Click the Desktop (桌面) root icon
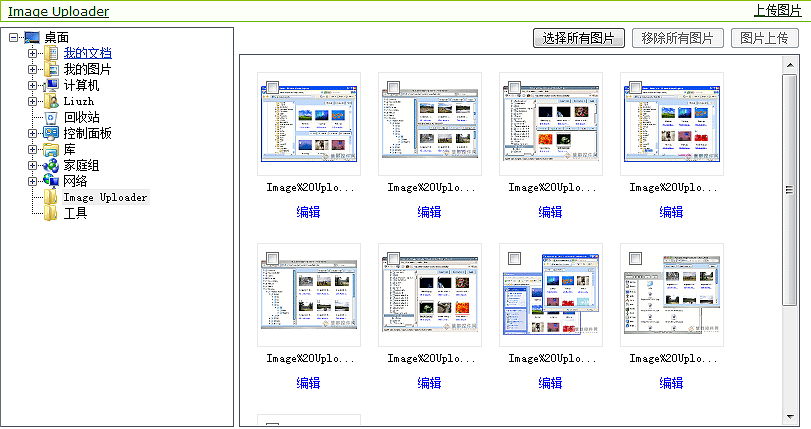The height and width of the screenshot is (429, 811). coord(31,38)
